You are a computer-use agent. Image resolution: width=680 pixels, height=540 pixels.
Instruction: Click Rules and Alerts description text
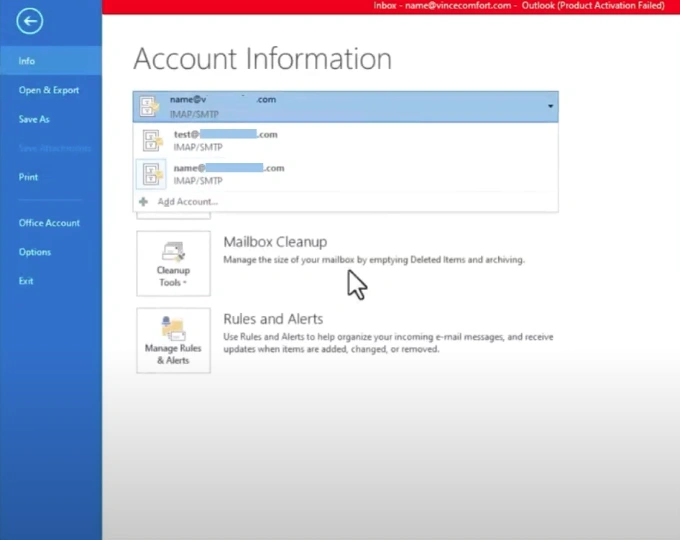point(388,343)
